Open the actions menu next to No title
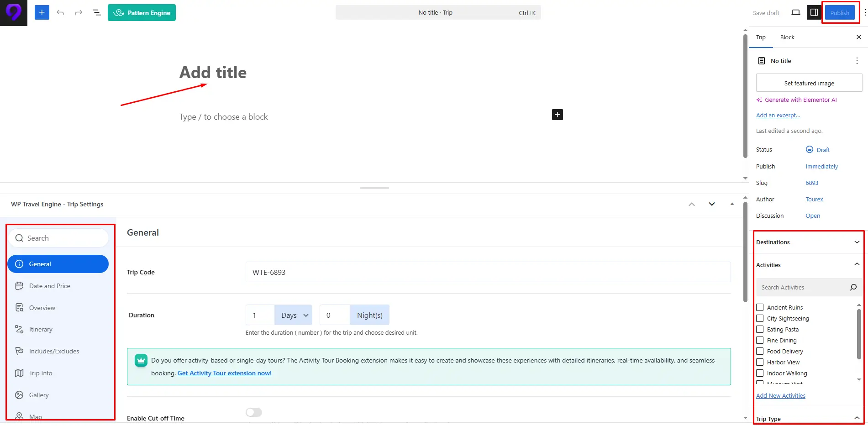Screen dimensions: 868x426 tap(857, 61)
